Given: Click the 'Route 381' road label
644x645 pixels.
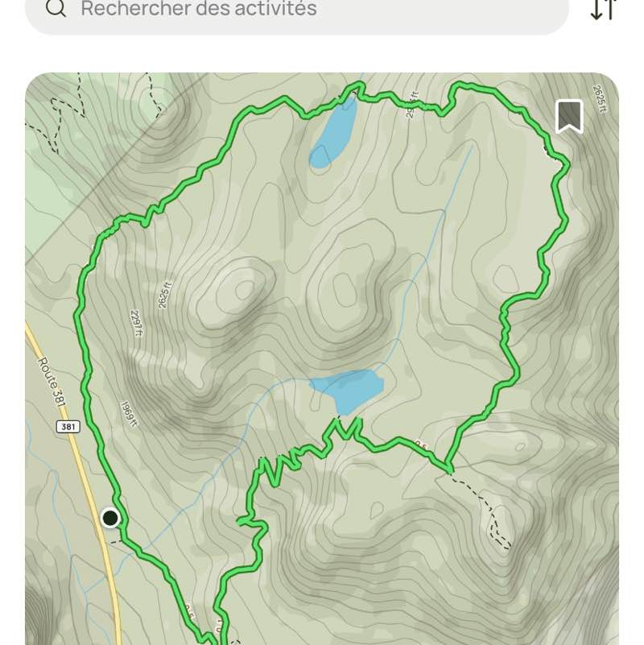Looking at the screenshot, I should 52,382.
